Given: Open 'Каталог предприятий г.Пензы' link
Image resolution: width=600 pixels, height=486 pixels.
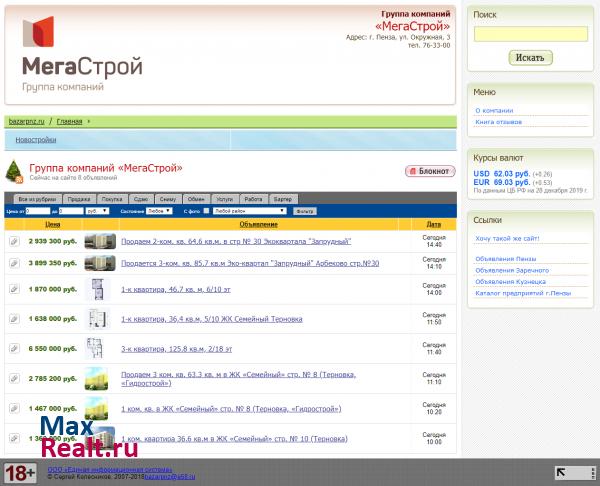Looking at the screenshot, I should coord(523,293).
